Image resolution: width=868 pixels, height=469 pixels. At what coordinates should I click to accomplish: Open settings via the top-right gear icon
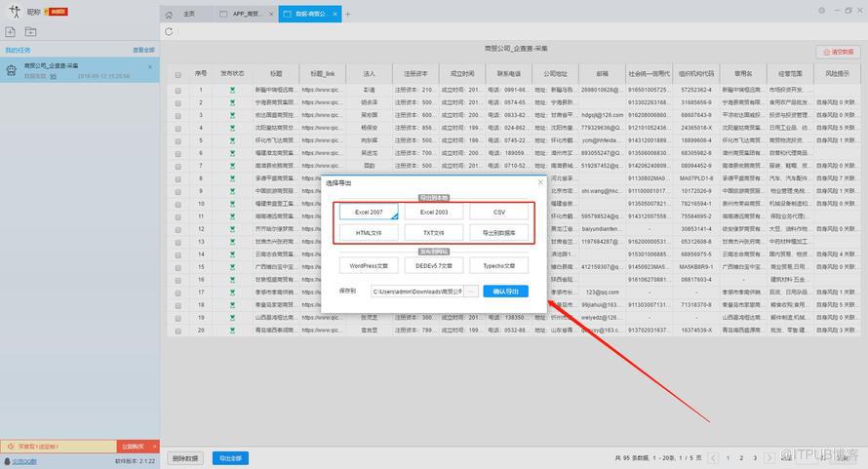coord(821,11)
